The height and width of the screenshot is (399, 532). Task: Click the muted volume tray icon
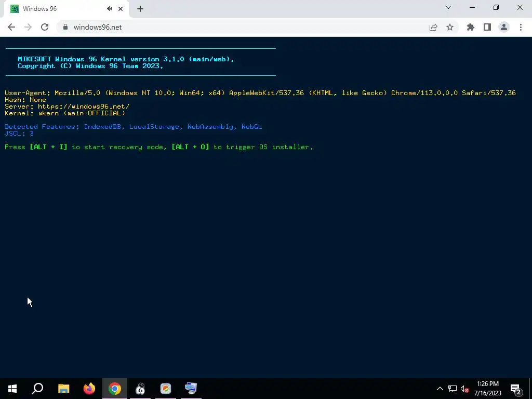[x=464, y=389]
